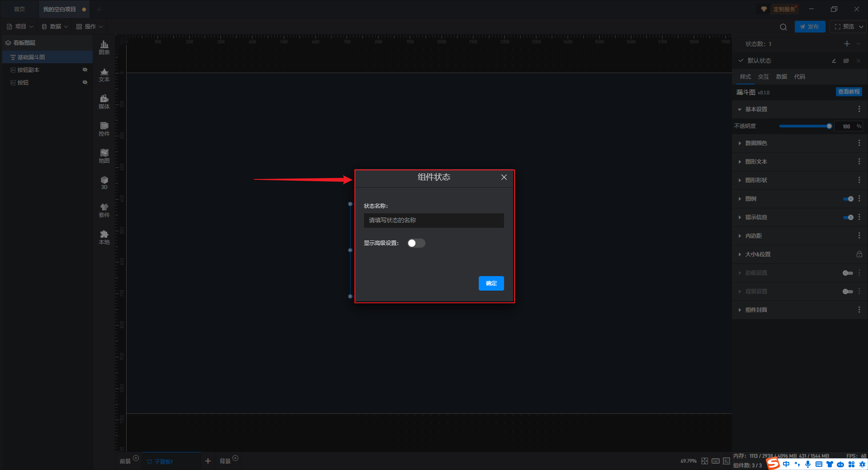This screenshot has height=470, width=868.
Task: Expand the 大小&位置 section
Action: click(x=740, y=254)
